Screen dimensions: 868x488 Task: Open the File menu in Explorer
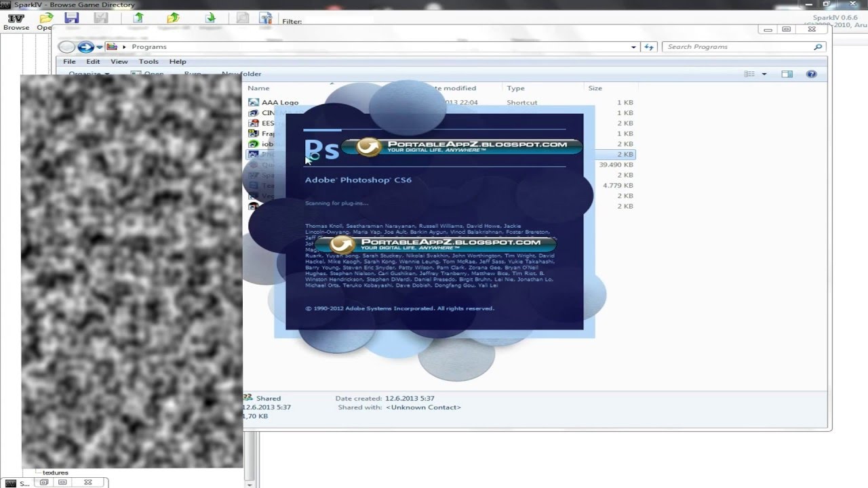pyautogui.click(x=69, y=61)
